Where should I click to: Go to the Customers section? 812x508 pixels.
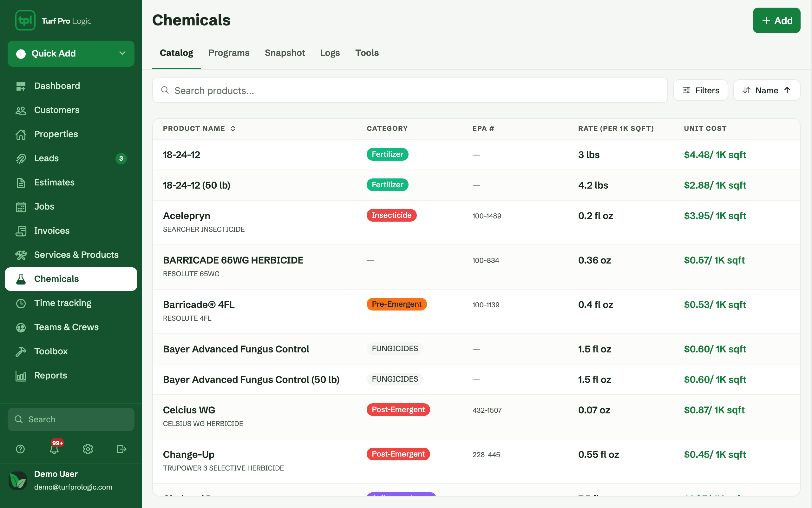pyautogui.click(x=71, y=110)
